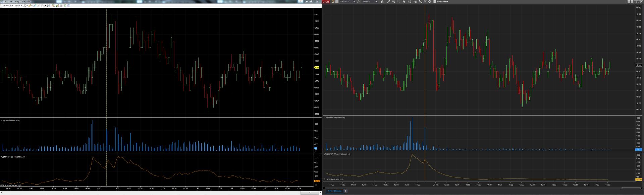Viewport: 644px width, 195px height.
Task: Click the green square icon in left chart toolbar
Action: [65, 6]
